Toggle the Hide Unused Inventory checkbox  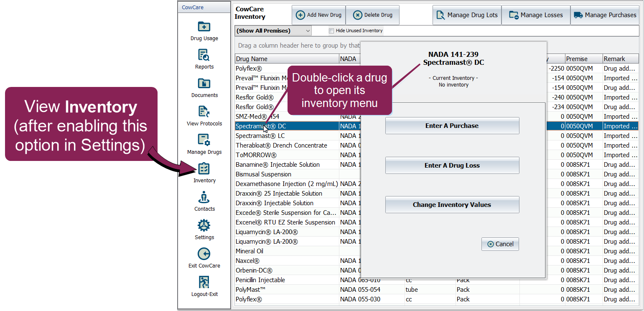pyautogui.click(x=331, y=31)
